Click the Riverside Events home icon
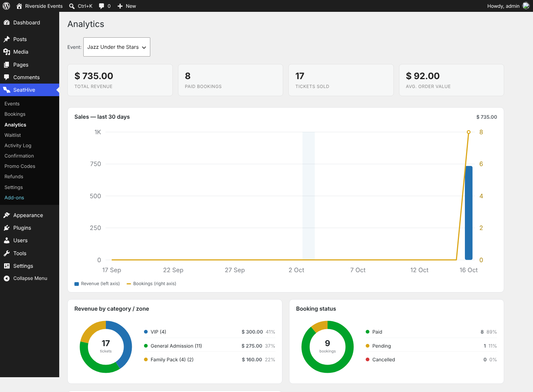 19,6
